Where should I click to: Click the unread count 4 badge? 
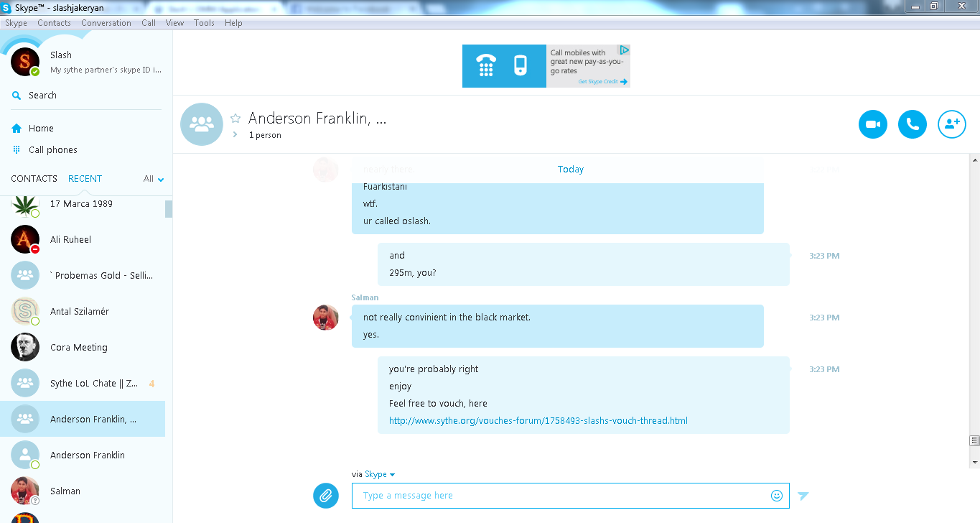151,384
